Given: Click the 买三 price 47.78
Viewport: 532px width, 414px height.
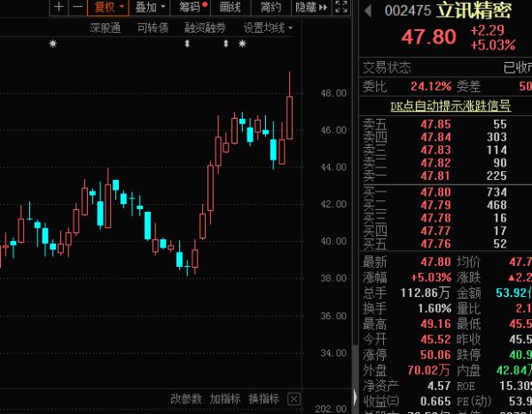Looking at the screenshot, I should click(435, 218).
